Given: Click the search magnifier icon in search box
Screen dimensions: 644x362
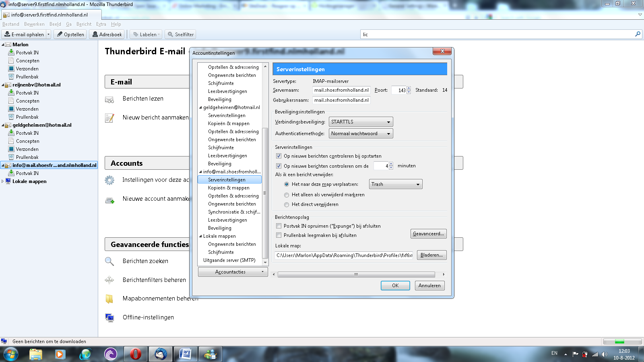Looking at the screenshot, I should (638, 34).
